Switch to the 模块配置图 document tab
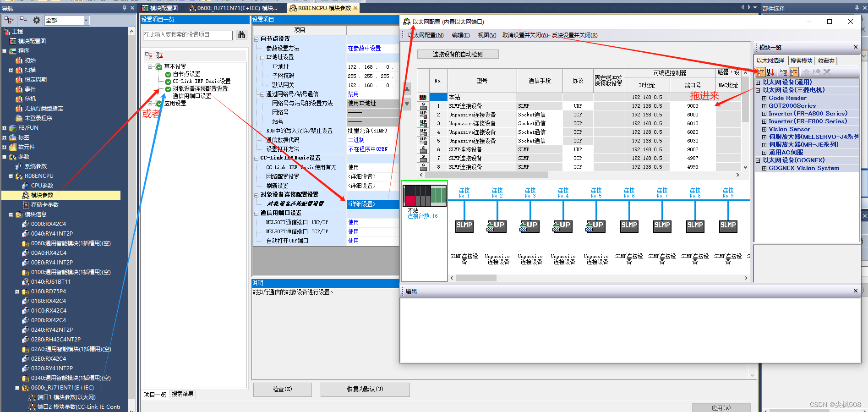This screenshot has width=868, height=412. (x=160, y=8)
